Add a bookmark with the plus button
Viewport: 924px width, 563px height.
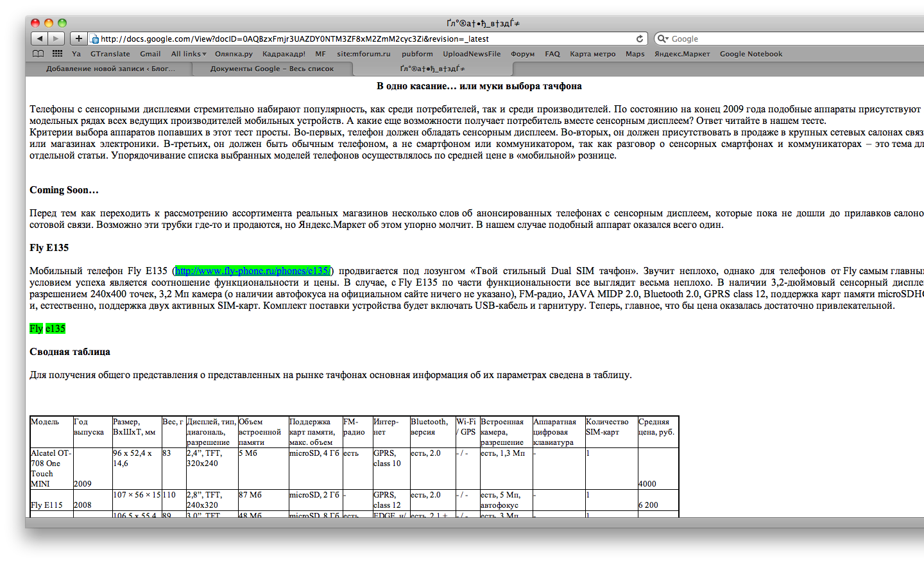[78, 39]
